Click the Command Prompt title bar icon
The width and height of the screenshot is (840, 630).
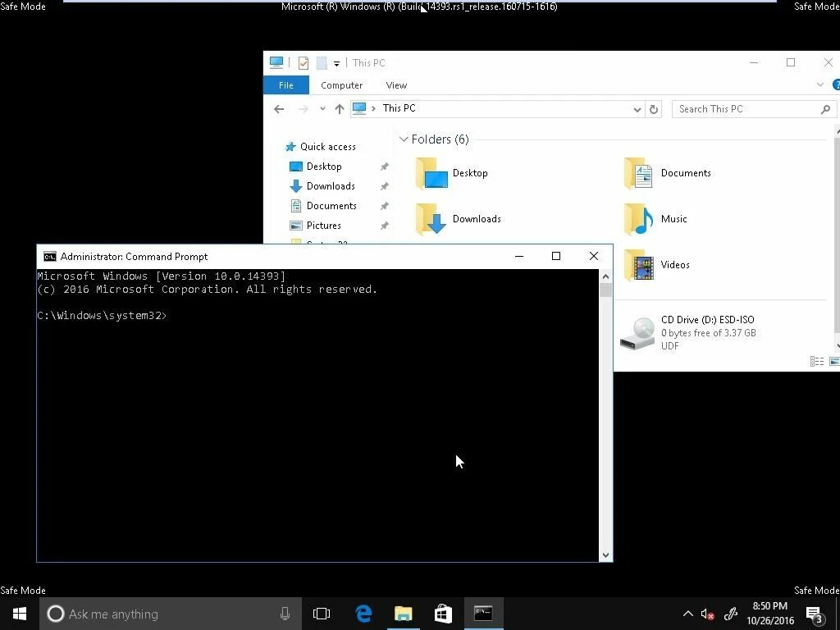50,257
